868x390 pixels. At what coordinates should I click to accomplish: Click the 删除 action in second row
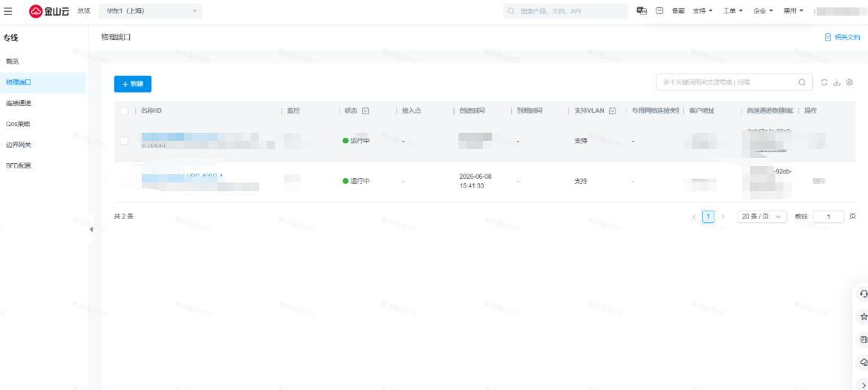tap(819, 181)
